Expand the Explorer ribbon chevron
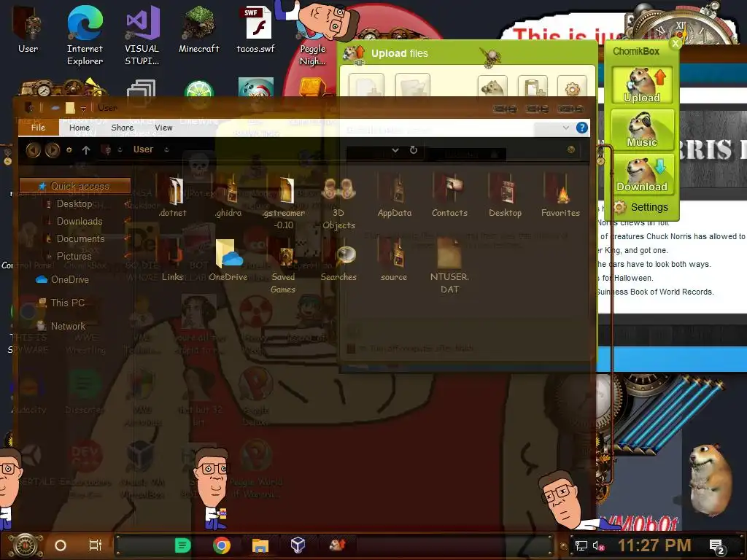 point(565,128)
